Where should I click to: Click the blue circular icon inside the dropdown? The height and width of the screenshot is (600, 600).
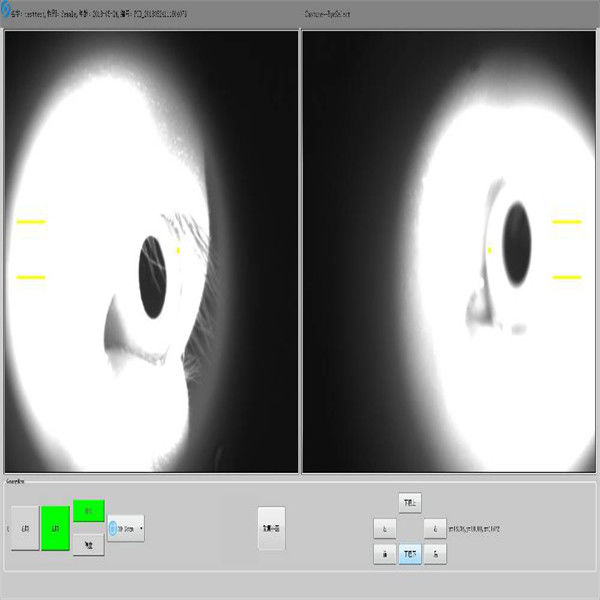pos(114,528)
